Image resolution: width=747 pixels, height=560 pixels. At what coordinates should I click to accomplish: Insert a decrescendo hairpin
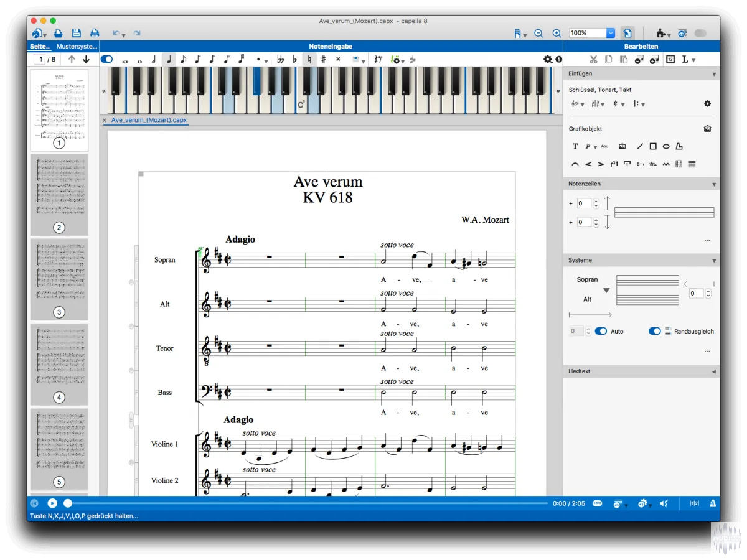(x=601, y=164)
